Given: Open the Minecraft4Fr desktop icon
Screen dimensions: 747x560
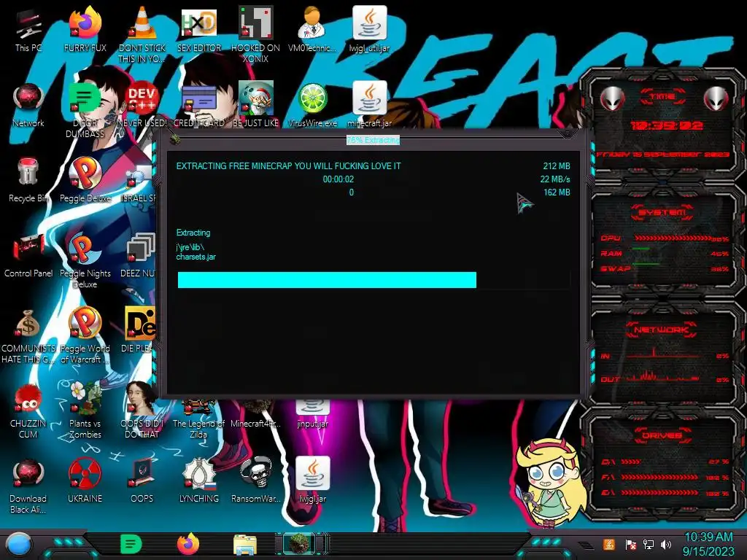Looking at the screenshot, I should coord(255,413).
